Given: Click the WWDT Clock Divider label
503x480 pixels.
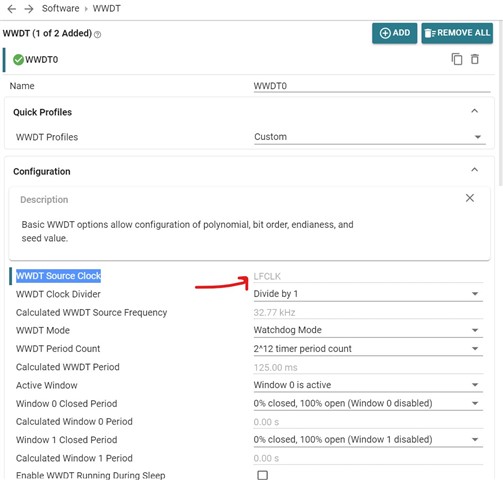Looking at the screenshot, I should click(x=58, y=294).
